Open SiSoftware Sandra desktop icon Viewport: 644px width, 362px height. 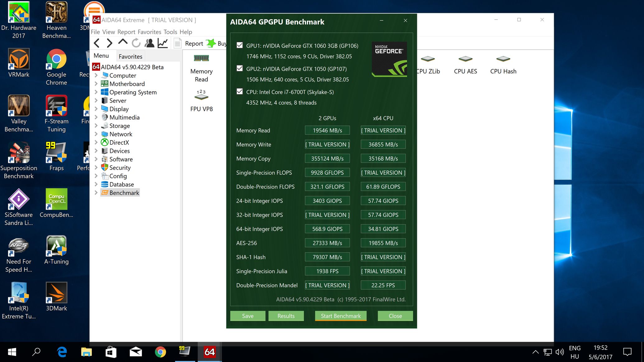click(19, 207)
